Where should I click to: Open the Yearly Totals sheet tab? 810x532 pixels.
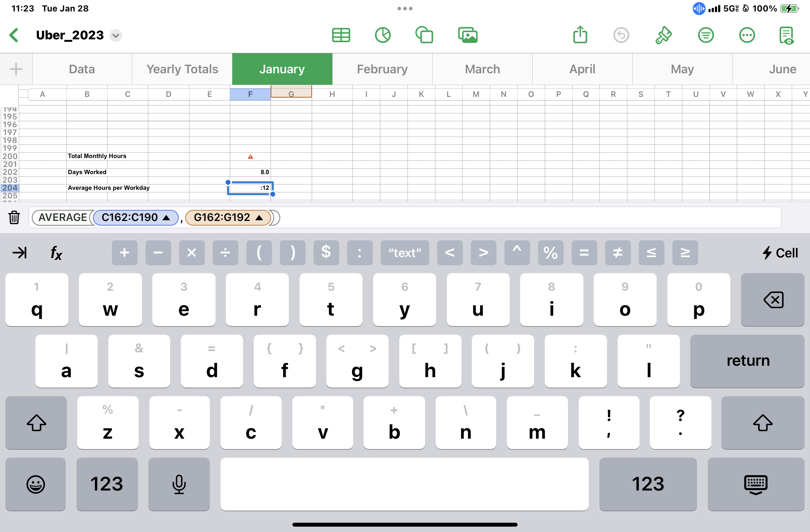point(182,69)
